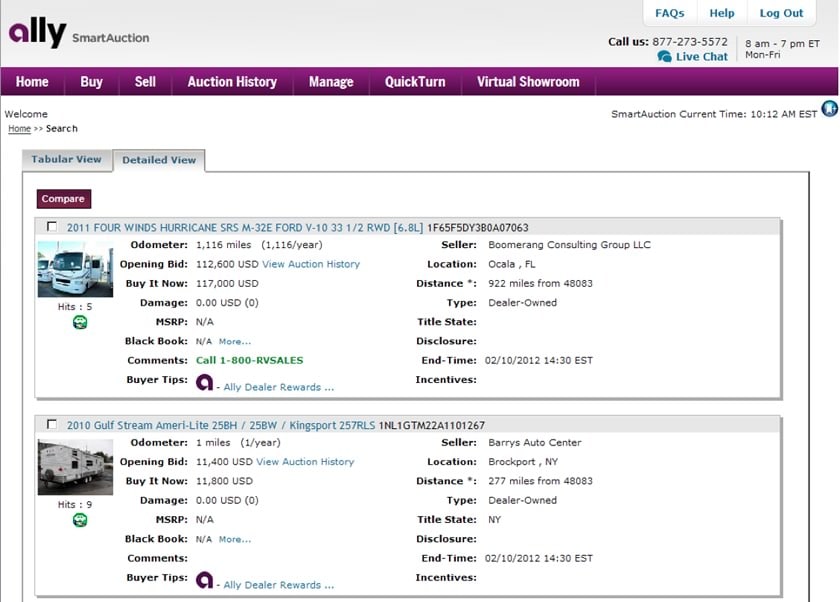The width and height of the screenshot is (840, 602).
Task: Click the Live Chat link
Action: tap(702, 57)
